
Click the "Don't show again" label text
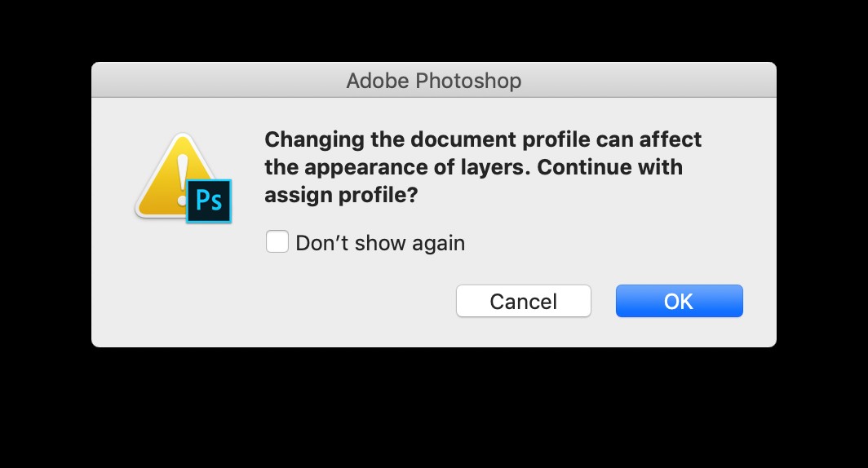click(380, 243)
